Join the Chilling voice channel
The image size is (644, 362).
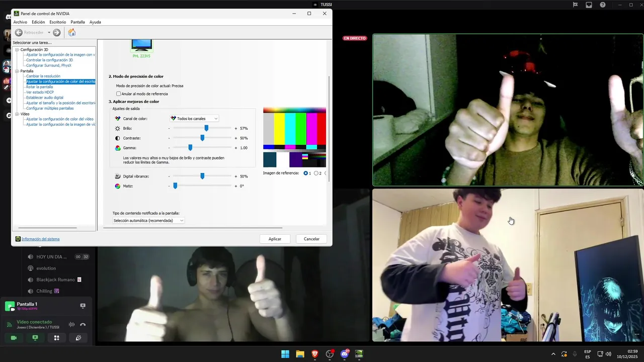(44, 291)
